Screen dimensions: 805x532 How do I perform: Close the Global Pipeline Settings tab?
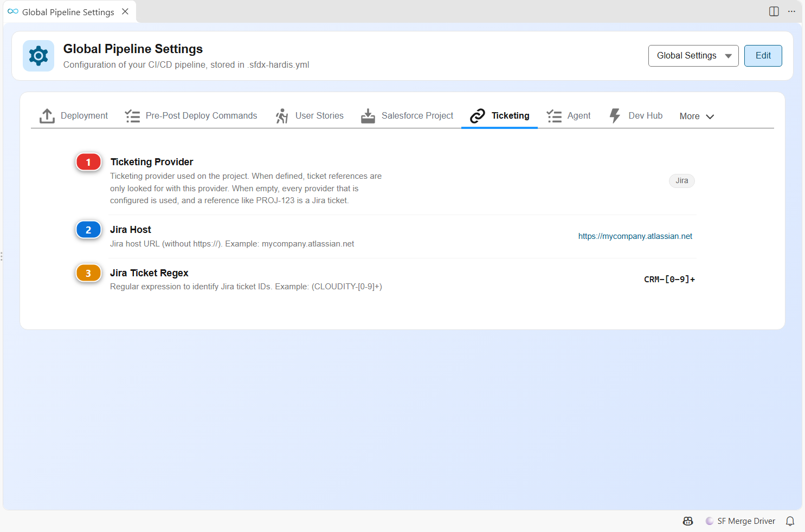click(125, 11)
